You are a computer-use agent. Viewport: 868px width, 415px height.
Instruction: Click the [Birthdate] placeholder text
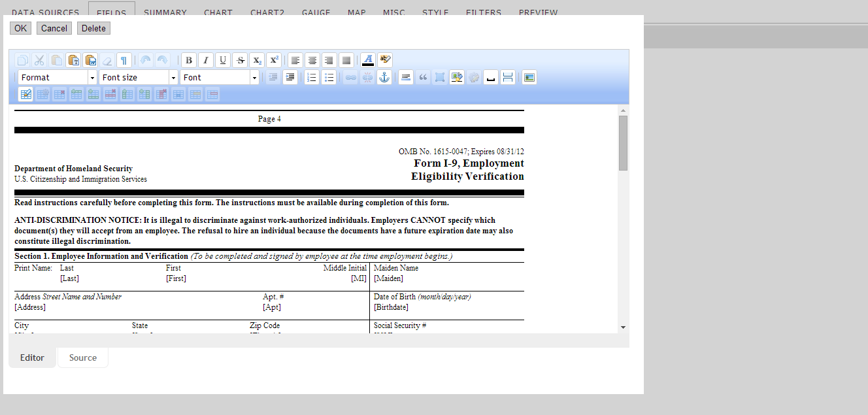coord(391,307)
